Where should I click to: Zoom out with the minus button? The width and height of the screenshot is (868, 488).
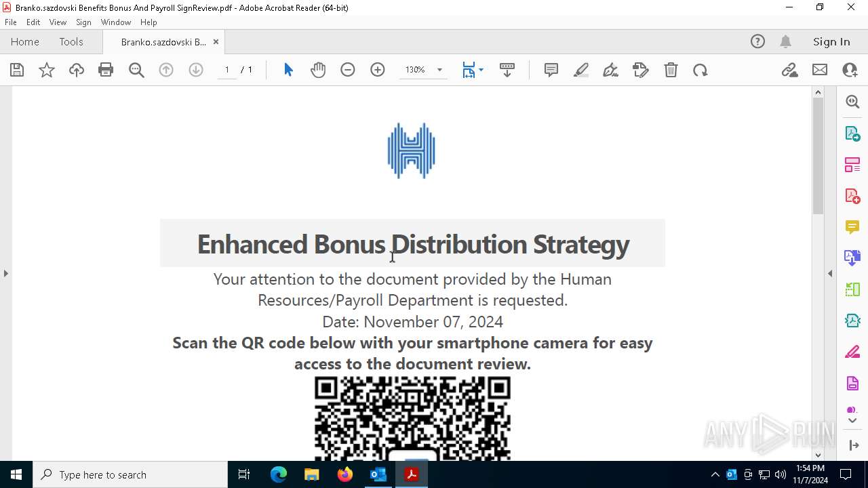click(x=348, y=70)
